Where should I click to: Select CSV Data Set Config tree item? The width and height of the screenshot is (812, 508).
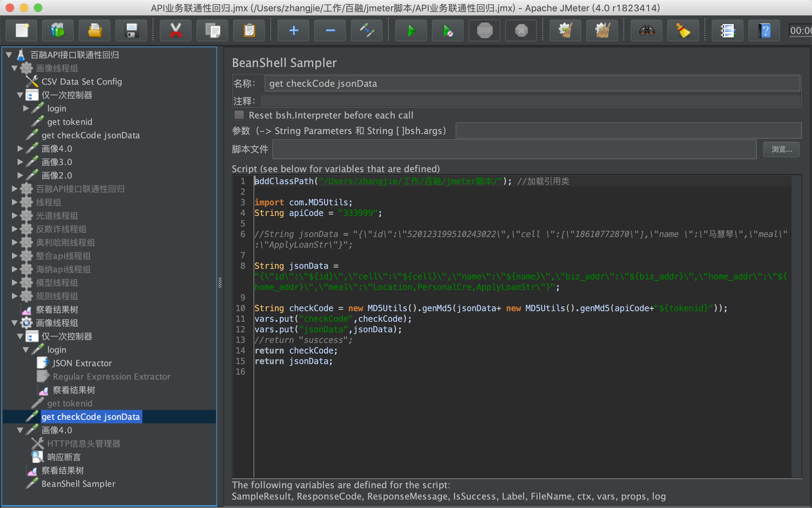(x=81, y=82)
